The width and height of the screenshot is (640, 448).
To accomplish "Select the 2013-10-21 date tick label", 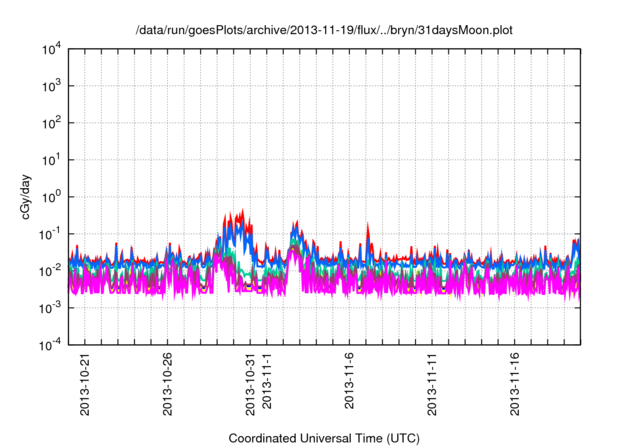I will pos(84,383).
